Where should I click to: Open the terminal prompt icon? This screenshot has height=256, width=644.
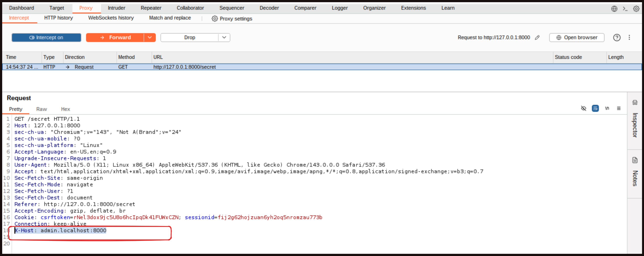[x=625, y=9]
